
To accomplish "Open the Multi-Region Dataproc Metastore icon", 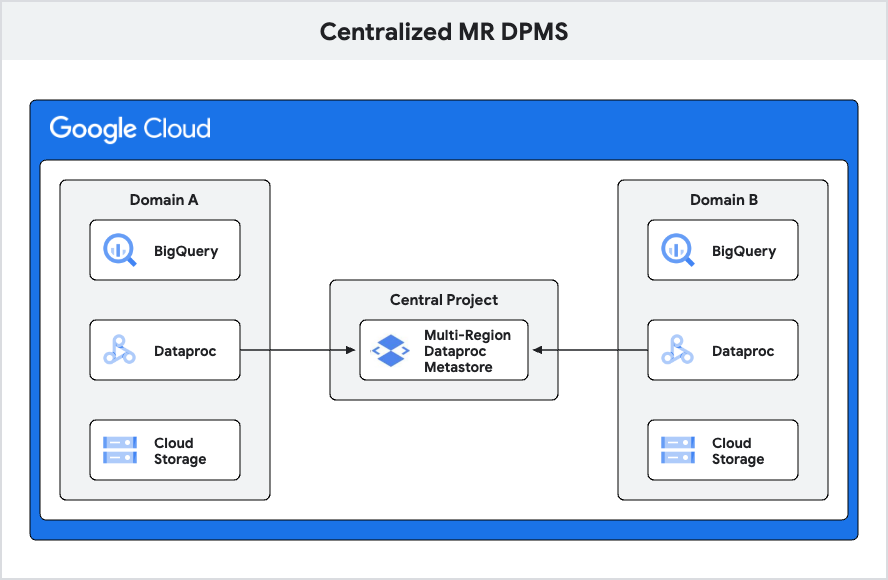I will [389, 350].
